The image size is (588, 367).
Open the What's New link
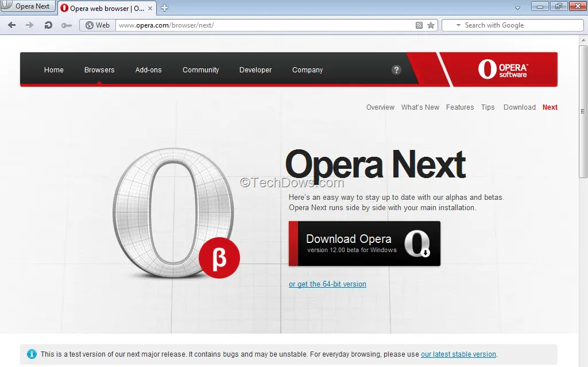click(x=420, y=107)
